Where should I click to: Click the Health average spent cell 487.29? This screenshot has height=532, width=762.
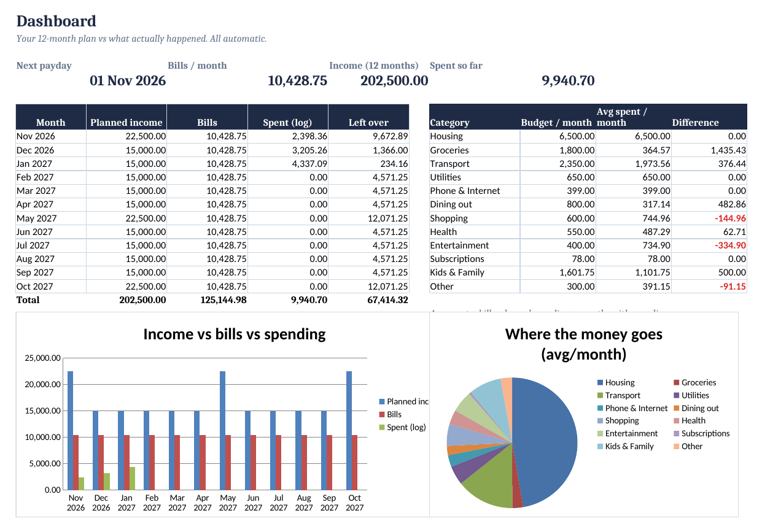pyautogui.click(x=634, y=231)
